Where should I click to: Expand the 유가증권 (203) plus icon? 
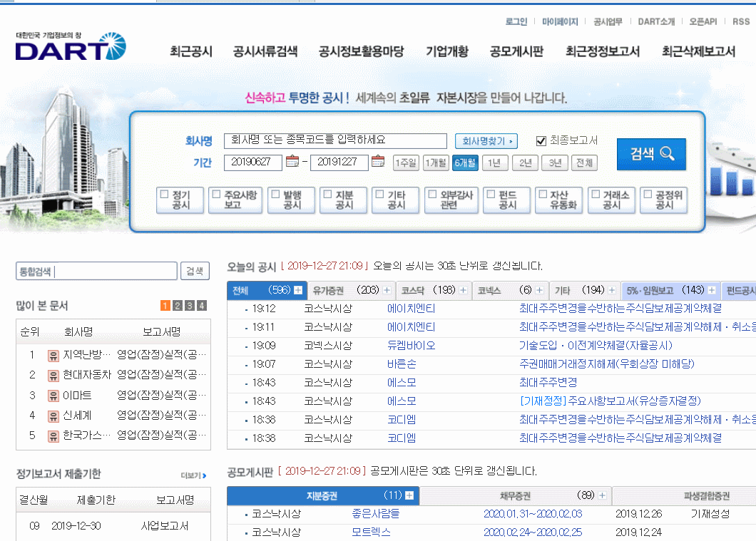[387, 290]
